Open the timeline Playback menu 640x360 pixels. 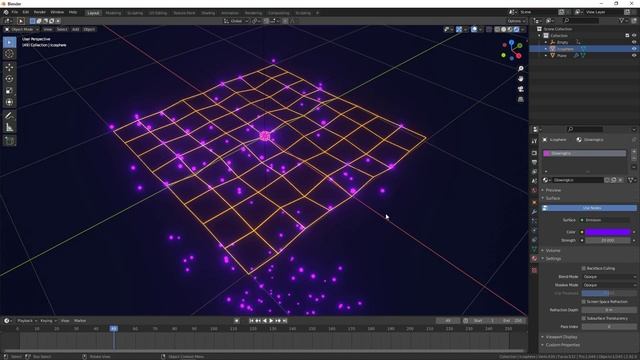[27, 321]
